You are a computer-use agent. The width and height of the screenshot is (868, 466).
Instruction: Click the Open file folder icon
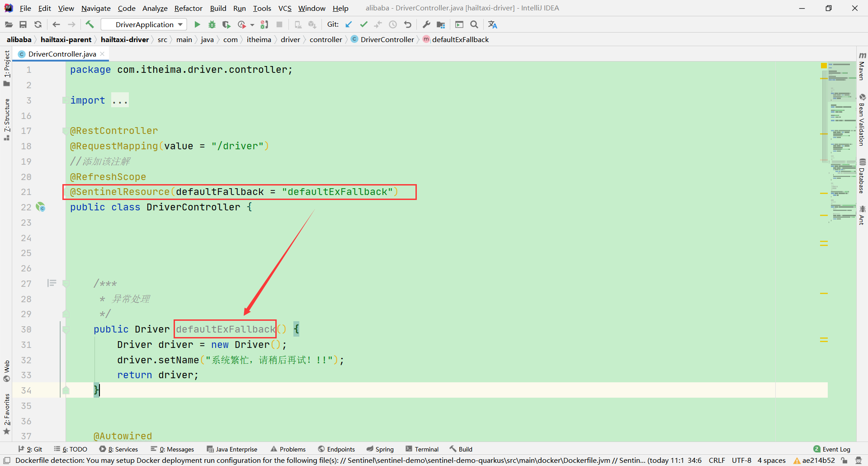(x=9, y=24)
